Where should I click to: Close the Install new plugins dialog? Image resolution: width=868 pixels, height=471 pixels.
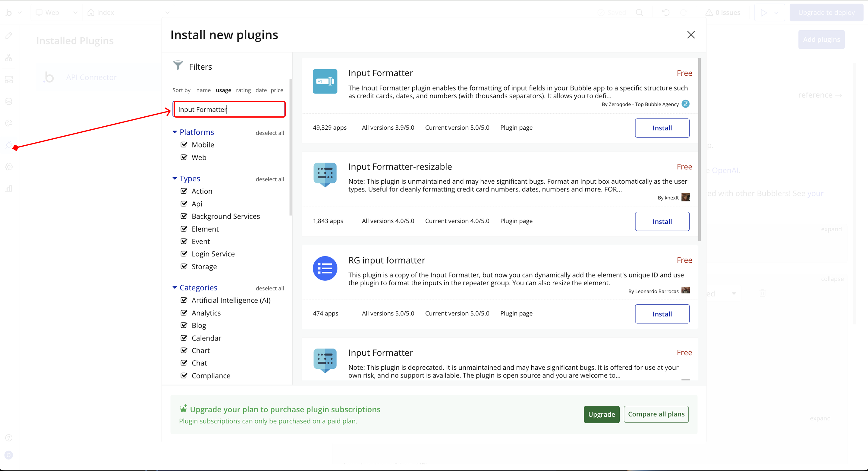[x=691, y=35]
